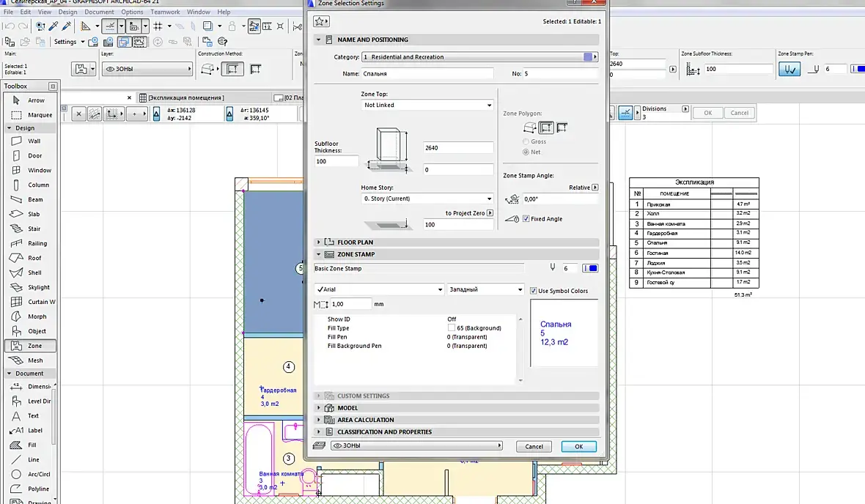This screenshot has height=504, width=865.
Task: Activate the Stair tool
Action: coord(30,229)
